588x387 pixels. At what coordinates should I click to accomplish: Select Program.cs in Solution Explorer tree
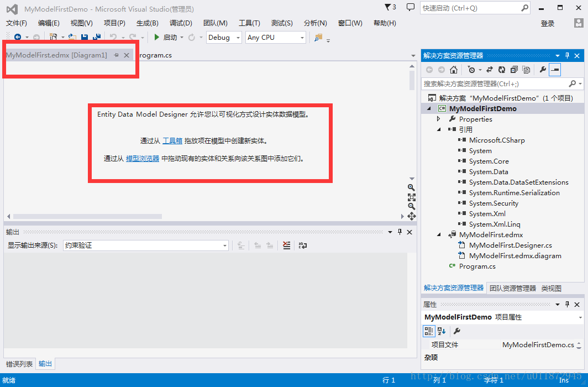pyautogui.click(x=477, y=266)
